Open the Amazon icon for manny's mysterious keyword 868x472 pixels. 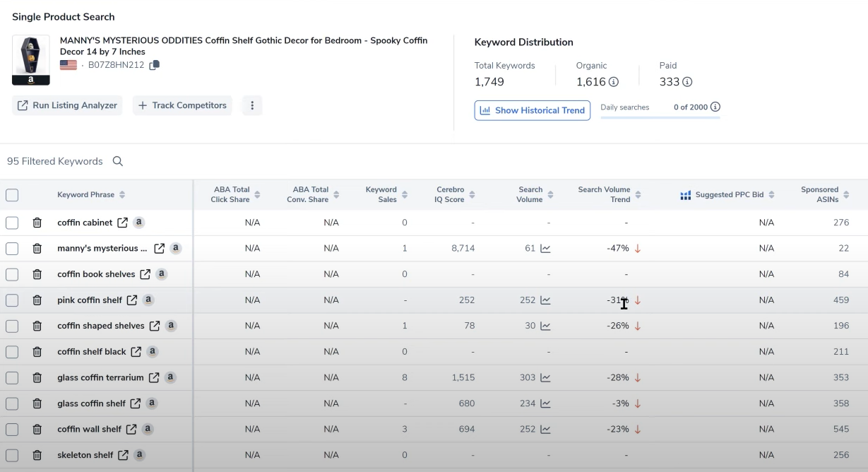(x=176, y=248)
